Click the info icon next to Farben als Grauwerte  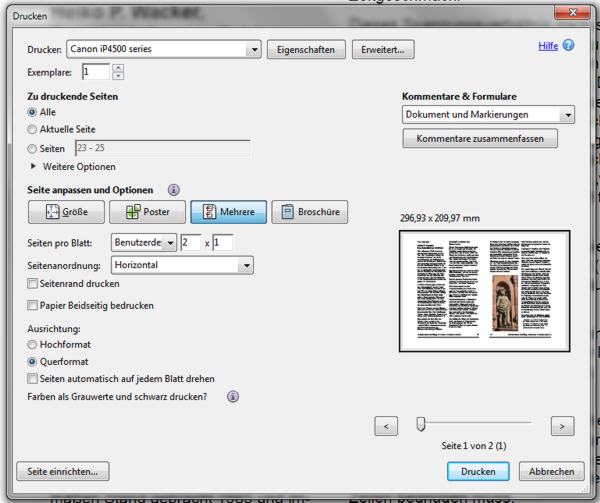tap(232, 396)
